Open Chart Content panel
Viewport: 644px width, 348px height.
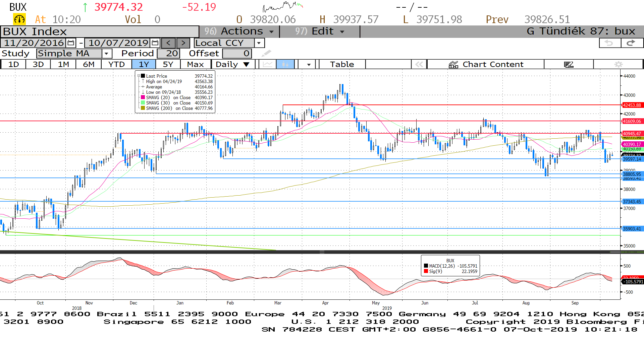[x=486, y=64]
